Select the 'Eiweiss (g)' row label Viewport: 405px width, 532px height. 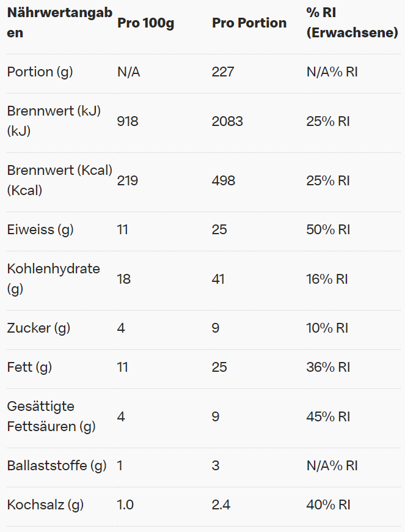[40, 230]
